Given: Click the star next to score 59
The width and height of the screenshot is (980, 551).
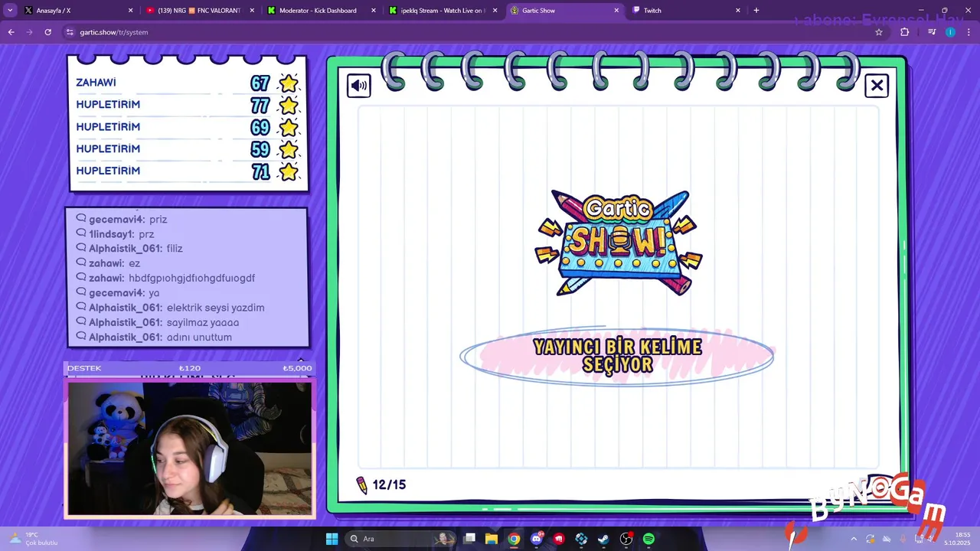Looking at the screenshot, I should [x=289, y=149].
